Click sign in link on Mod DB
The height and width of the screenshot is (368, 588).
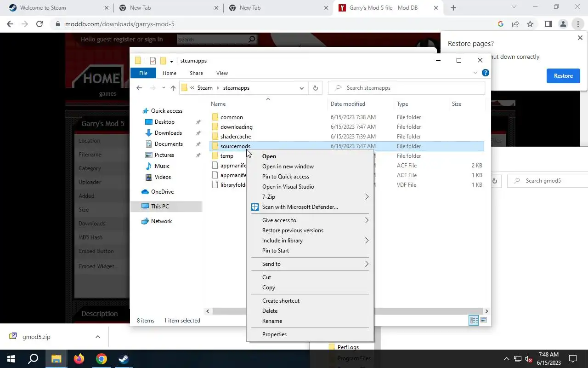coord(153,40)
